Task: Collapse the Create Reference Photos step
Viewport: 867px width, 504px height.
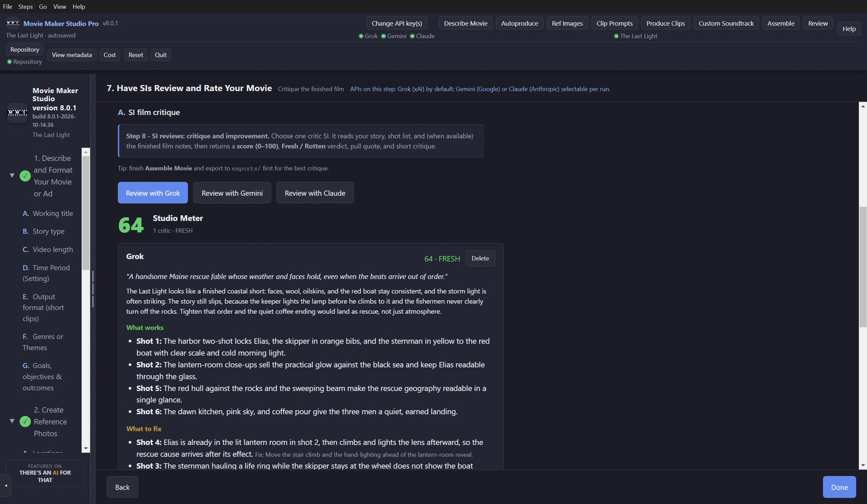Action: tap(12, 421)
